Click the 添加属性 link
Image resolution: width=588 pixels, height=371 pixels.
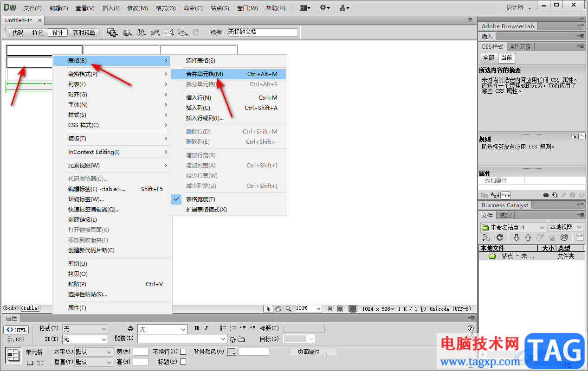pos(496,180)
